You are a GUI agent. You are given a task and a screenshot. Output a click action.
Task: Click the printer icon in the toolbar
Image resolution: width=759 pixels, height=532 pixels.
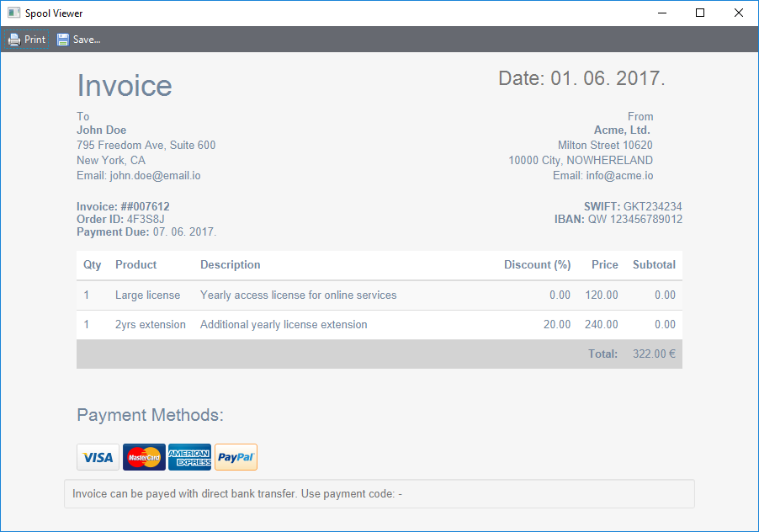click(x=14, y=40)
